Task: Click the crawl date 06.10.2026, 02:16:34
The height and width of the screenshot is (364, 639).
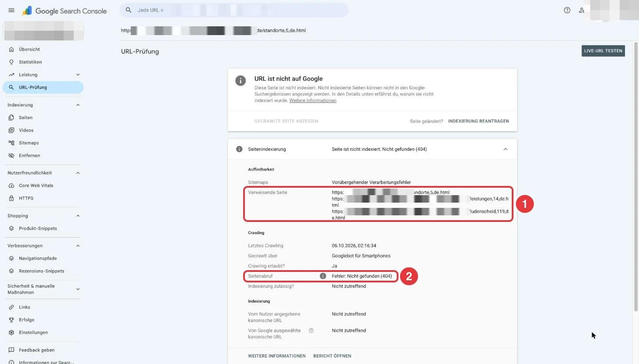Action: 354,246
